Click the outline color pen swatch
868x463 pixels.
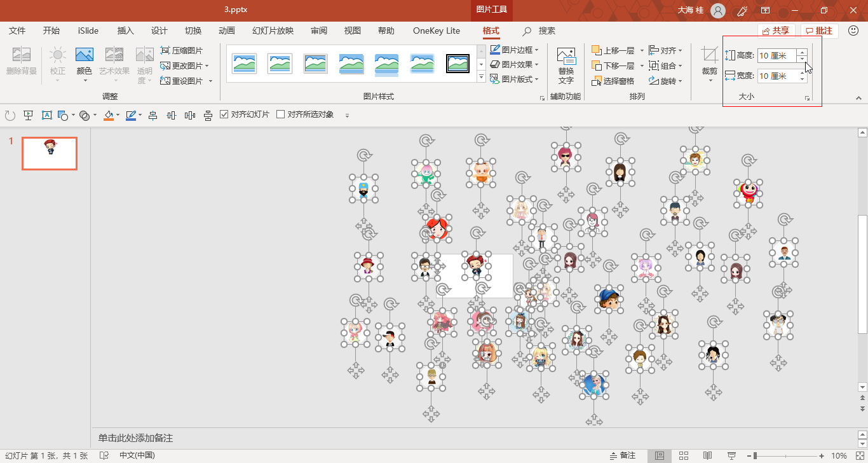tap(131, 115)
